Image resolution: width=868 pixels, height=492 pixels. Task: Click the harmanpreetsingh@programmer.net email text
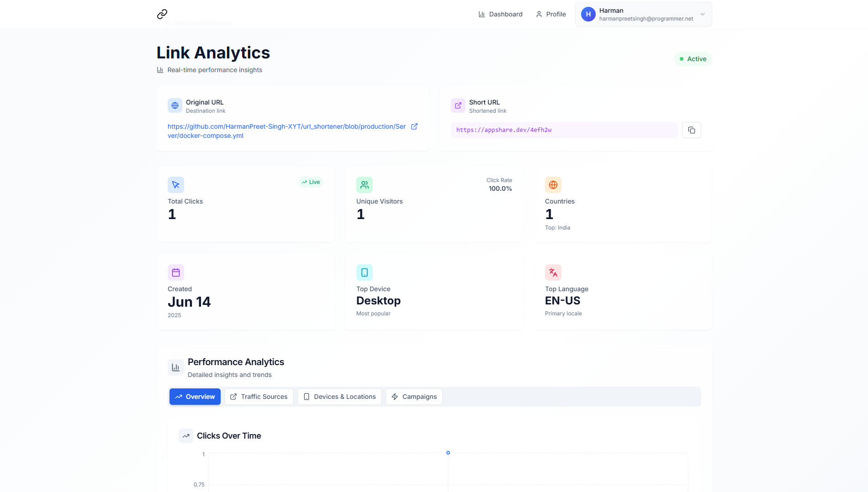646,19
